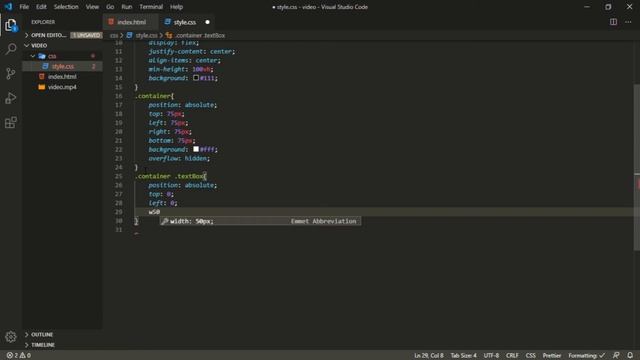
Task: Click the split editor right icon
Action: [613, 22]
